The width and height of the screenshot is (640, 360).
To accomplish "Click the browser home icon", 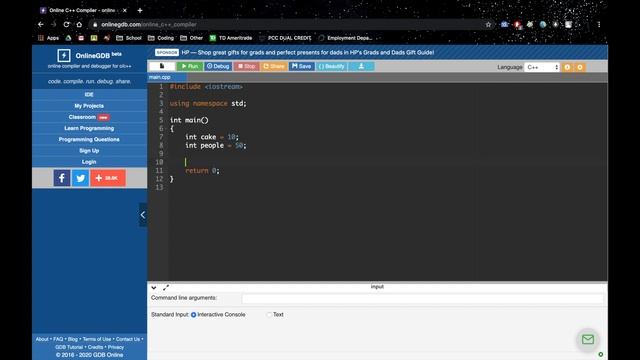I will click(x=79, y=24).
